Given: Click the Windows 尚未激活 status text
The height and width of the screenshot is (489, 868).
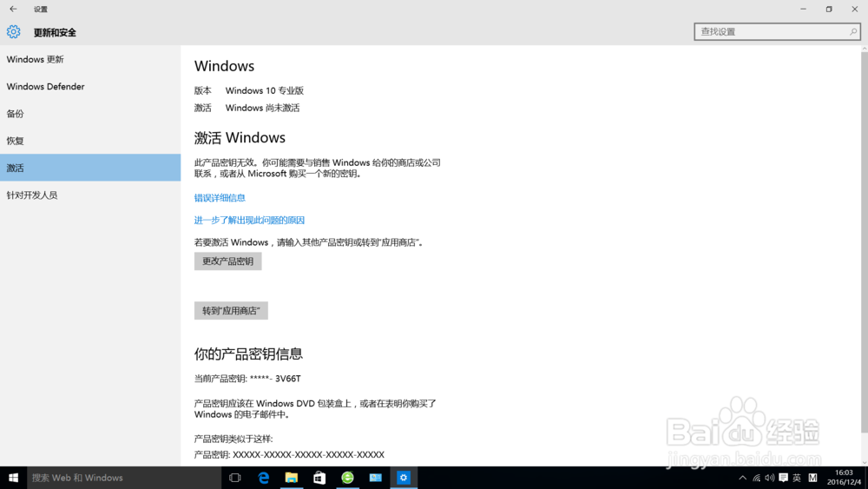Looking at the screenshot, I should point(262,108).
